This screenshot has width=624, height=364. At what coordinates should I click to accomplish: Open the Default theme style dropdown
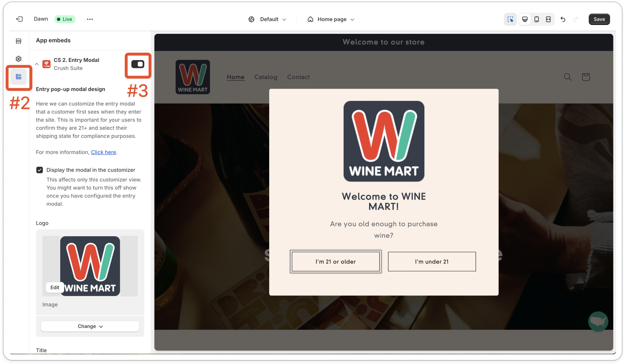tap(268, 19)
